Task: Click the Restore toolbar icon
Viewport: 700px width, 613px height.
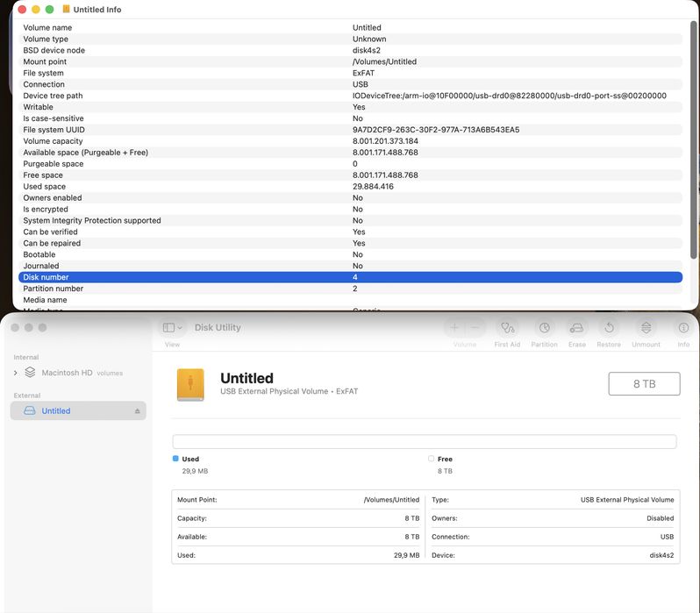Action: [609, 328]
